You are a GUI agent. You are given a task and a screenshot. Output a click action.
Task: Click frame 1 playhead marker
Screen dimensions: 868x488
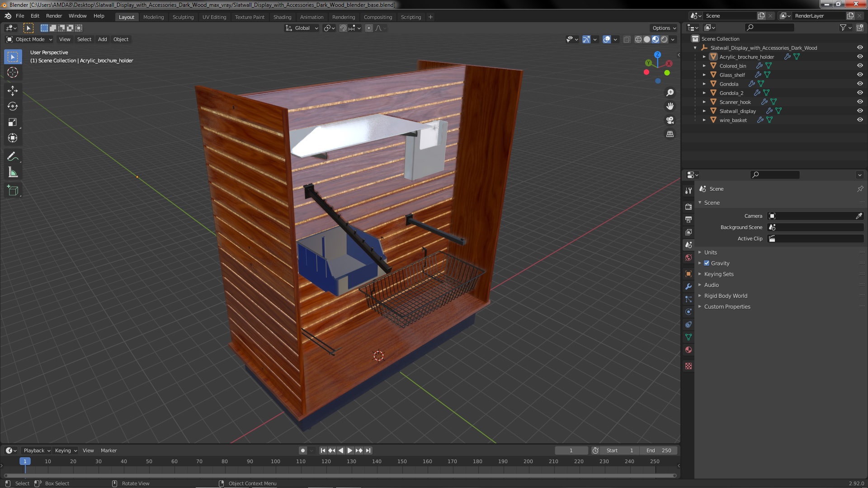(x=25, y=461)
